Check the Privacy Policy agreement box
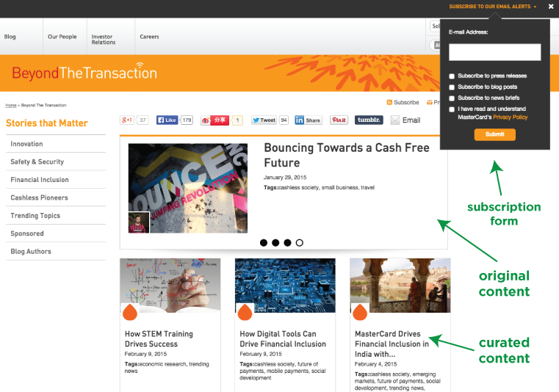 pos(452,109)
